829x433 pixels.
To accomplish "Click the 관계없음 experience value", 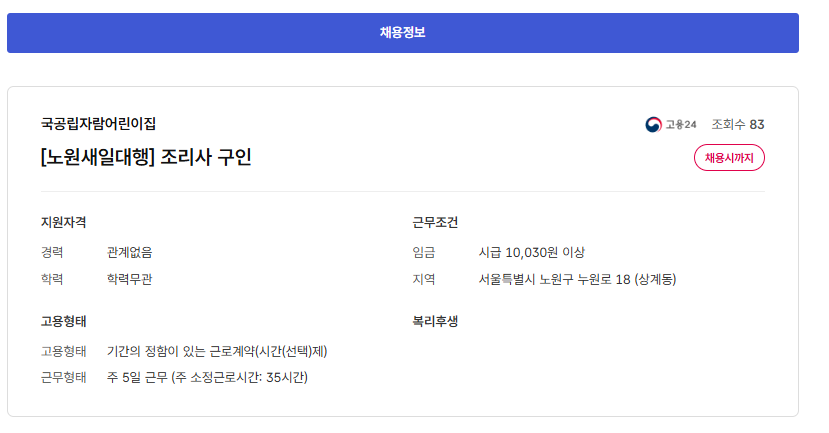I will pyautogui.click(x=130, y=252).
